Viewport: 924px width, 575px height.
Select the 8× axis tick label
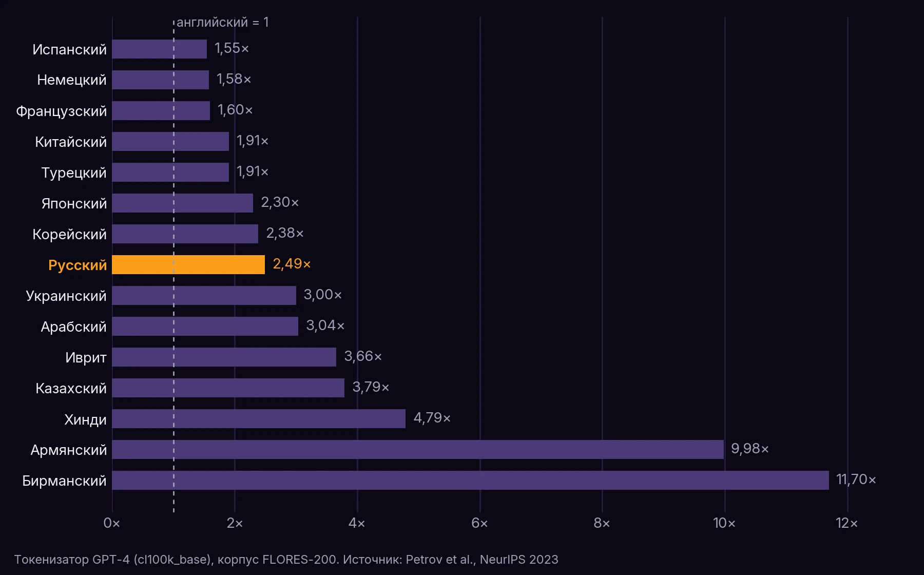coord(602,523)
